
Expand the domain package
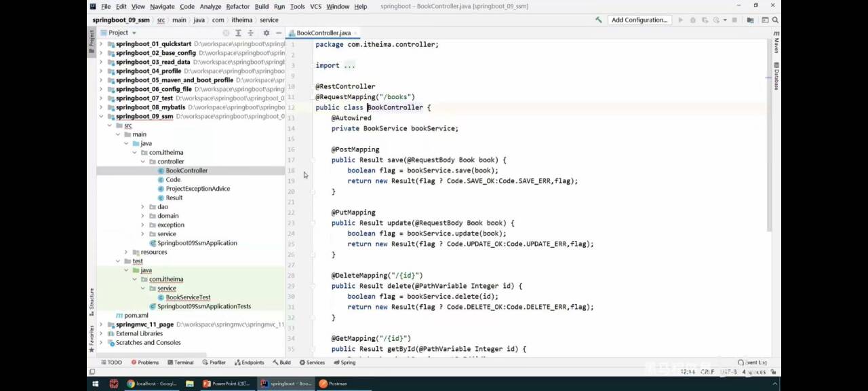(143, 216)
